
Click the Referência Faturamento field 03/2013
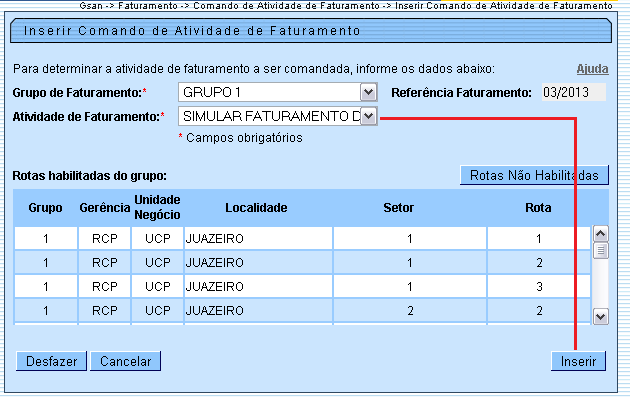(573, 92)
